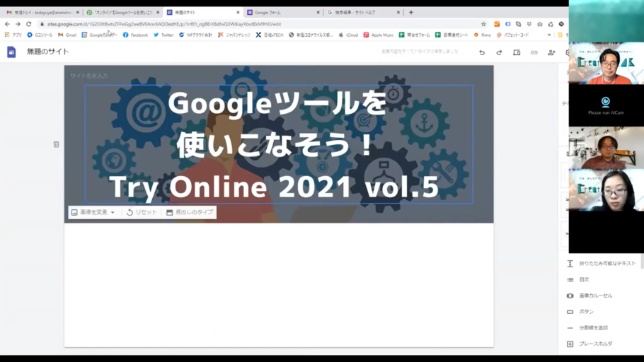Image resolution: width=644 pixels, height=362 pixels.
Task: Insert a button element
Action: pyautogui.click(x=580, y=312)
